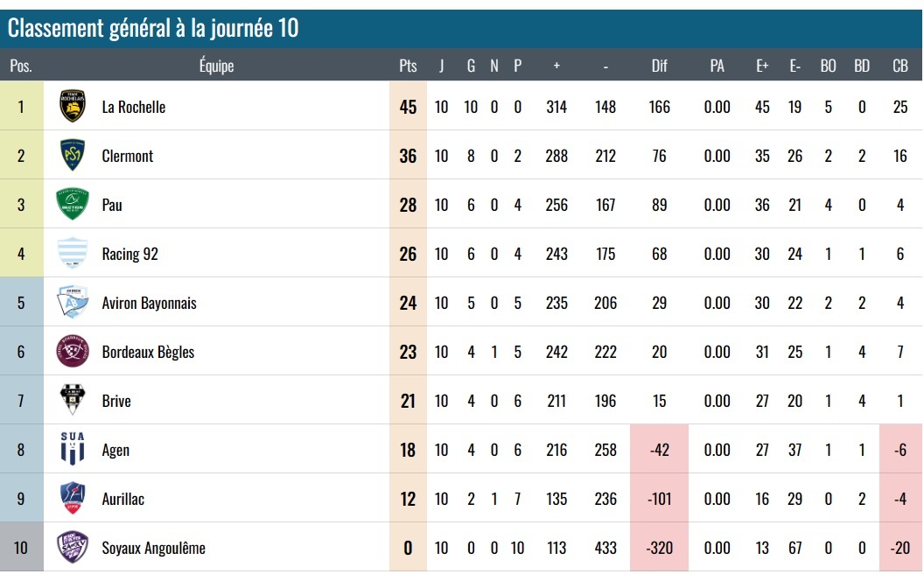Click the Racing 92 striped logo
The height and width of the screenshot is (581, 924).
click(73, 254)
